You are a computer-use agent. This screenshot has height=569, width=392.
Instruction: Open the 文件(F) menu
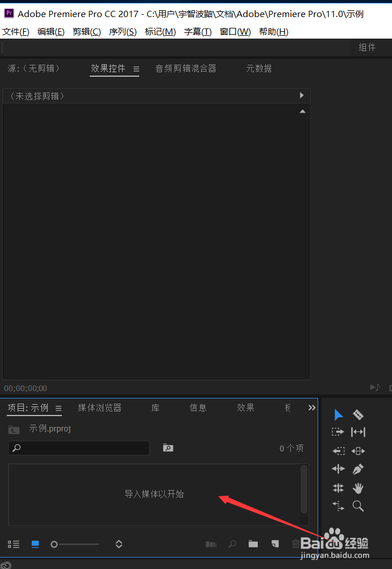[15, 32]
